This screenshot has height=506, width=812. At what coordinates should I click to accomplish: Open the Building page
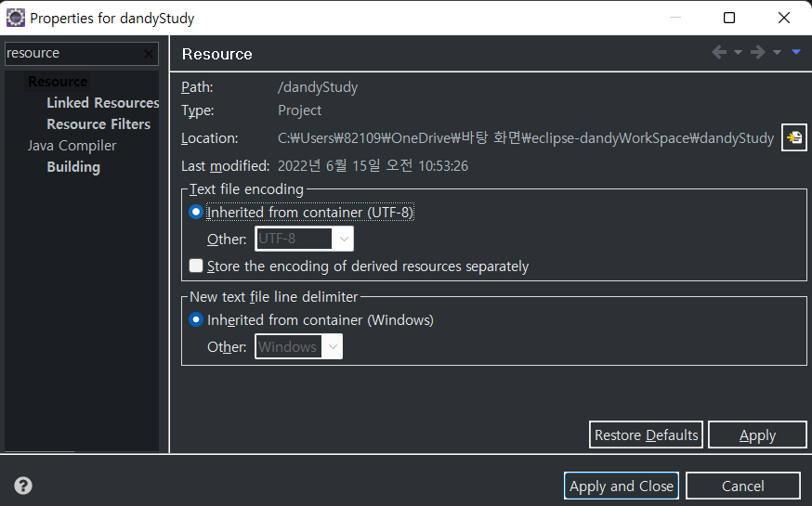pyautogui.click(x=73, y=167)
